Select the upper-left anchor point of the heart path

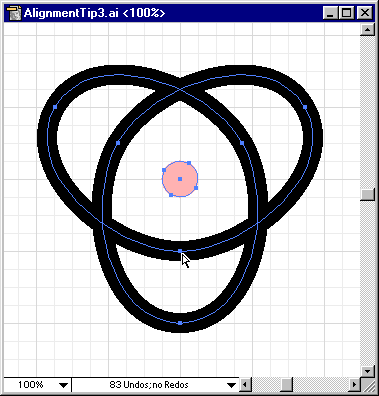(x=55, y=107)
